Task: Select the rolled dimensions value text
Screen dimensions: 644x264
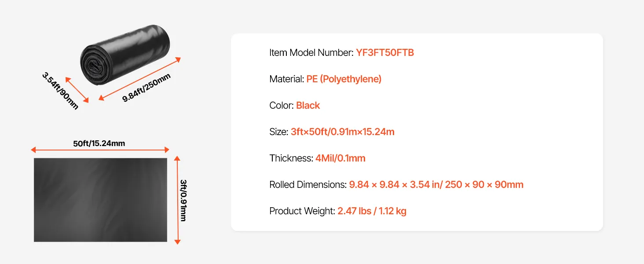Action: click(436, 185)
